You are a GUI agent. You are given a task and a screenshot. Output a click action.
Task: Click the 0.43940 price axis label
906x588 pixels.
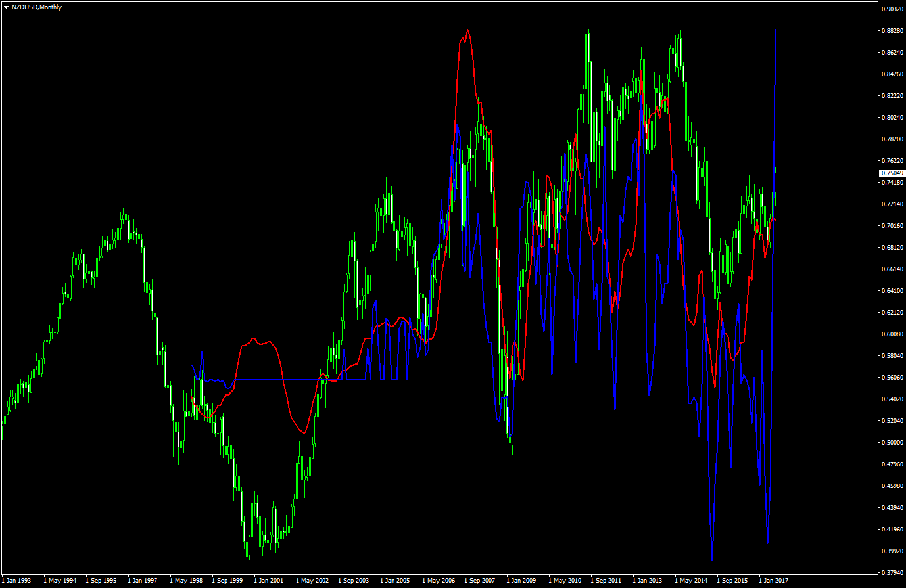(x=892, y=508)
